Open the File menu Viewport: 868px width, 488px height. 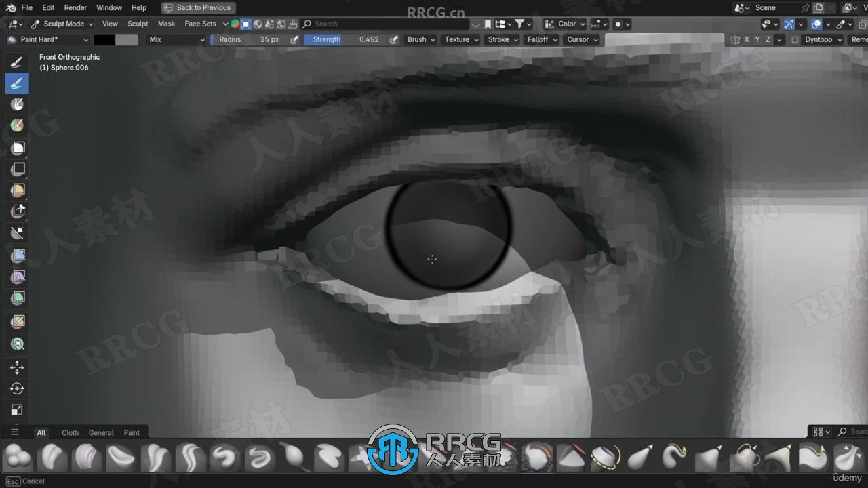point(26,7)
